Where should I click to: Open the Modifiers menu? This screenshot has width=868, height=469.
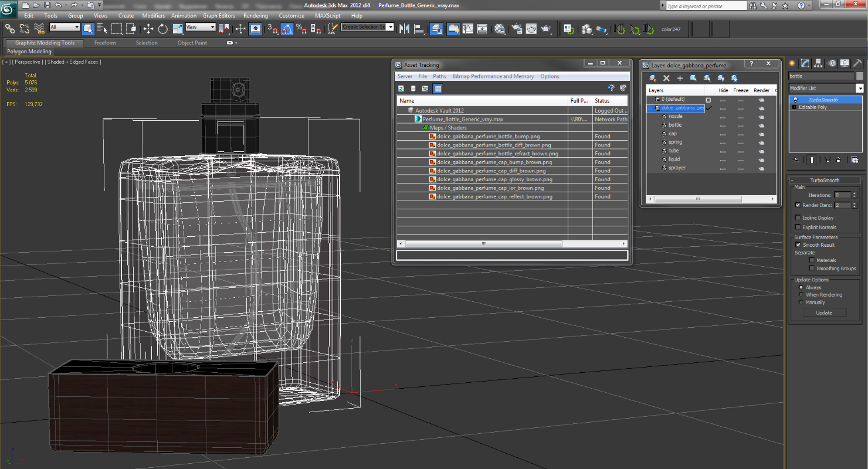tap(154, 16)
